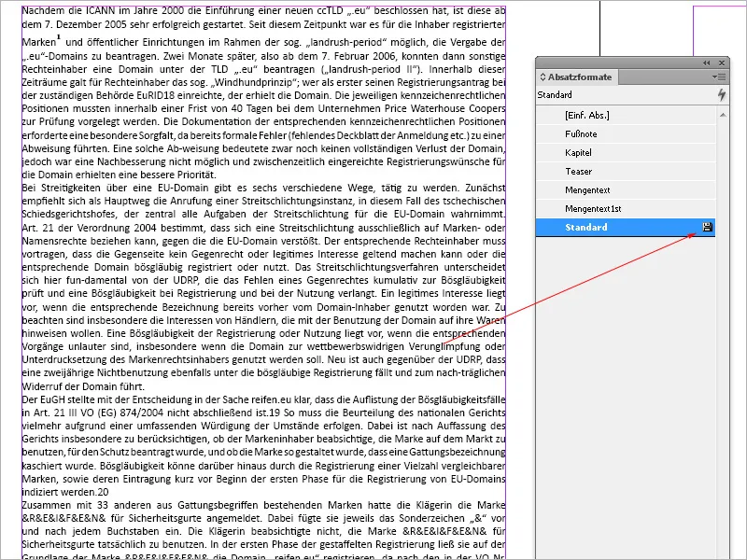
Task: Click the panel group title bar
Action: point(616,63)
